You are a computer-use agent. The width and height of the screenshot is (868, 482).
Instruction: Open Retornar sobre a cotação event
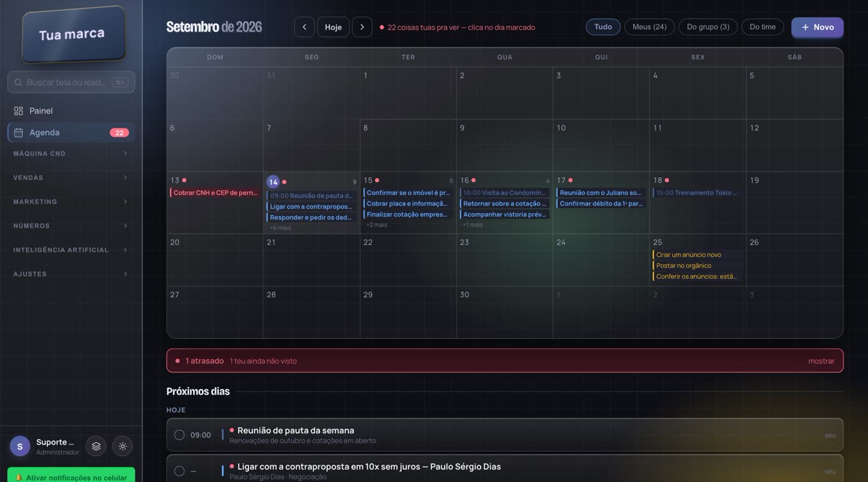pyautogui.click(x=505, y=203)
